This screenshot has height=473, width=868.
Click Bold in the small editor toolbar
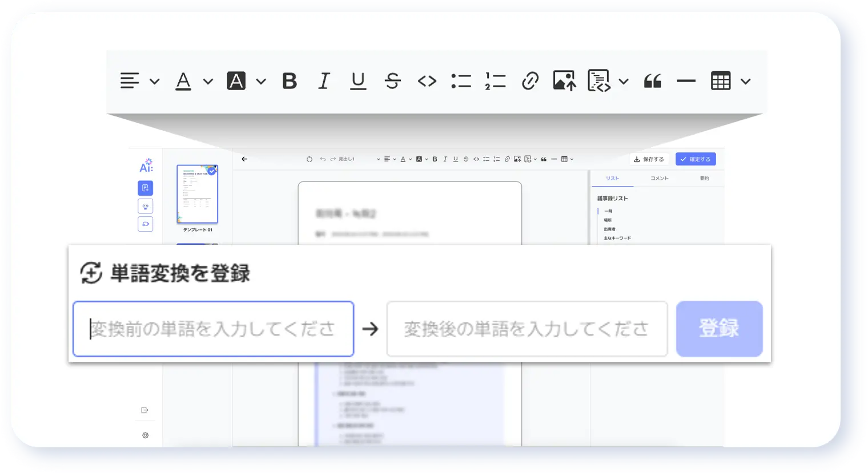[x=435, y=159]
